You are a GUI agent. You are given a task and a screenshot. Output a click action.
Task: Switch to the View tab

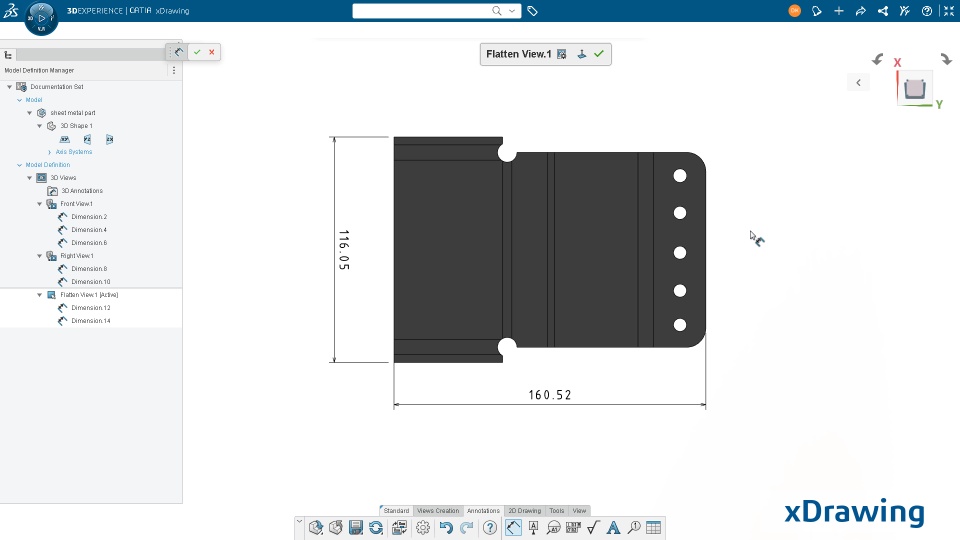tap(579, 511)
